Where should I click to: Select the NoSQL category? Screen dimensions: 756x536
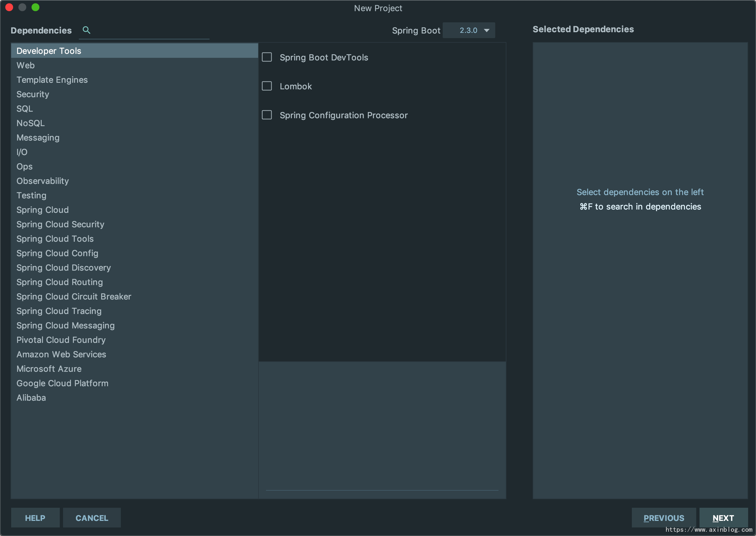tap(135, 123)
